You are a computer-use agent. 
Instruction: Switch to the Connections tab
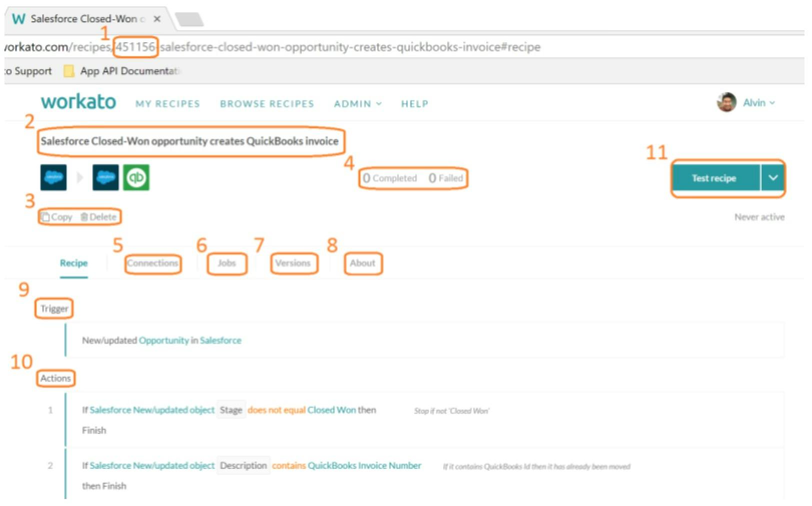152,263
